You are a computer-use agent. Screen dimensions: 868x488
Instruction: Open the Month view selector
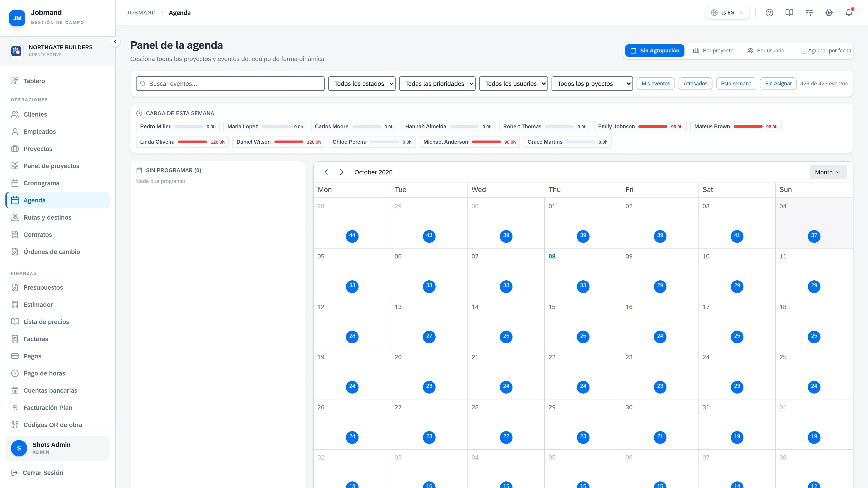(828, 172)
